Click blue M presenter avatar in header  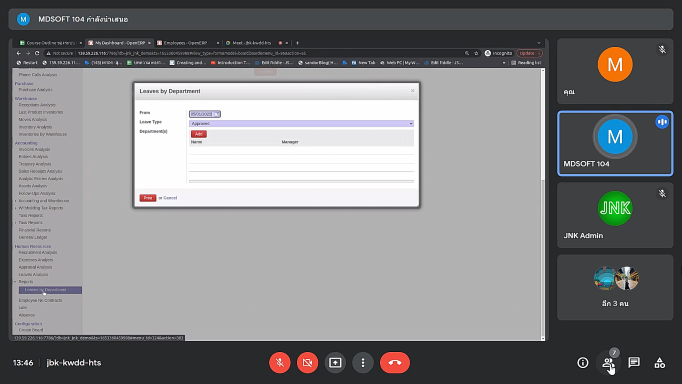click(23, 19)
